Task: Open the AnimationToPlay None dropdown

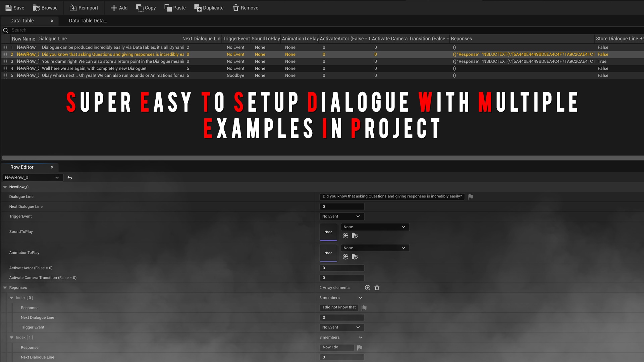Action: click(375, 248)
